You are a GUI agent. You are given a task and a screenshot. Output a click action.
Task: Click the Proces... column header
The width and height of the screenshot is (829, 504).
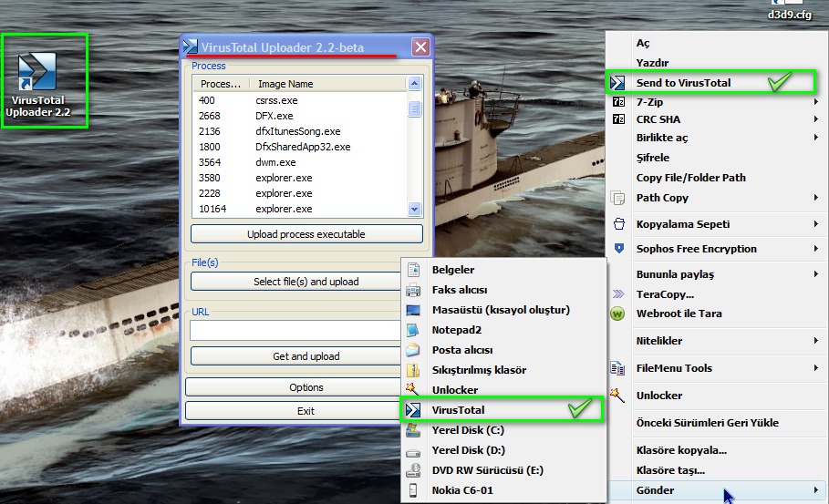coord(223,84)
